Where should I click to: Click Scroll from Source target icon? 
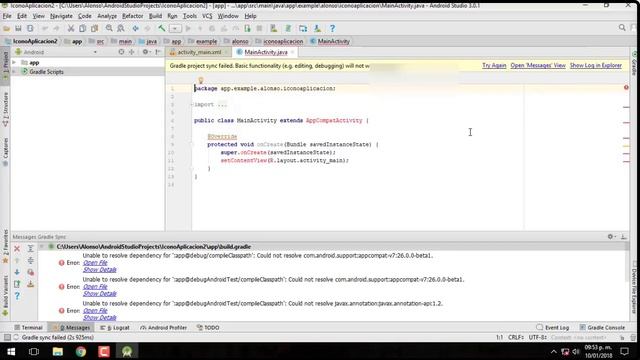coord(121,52)
